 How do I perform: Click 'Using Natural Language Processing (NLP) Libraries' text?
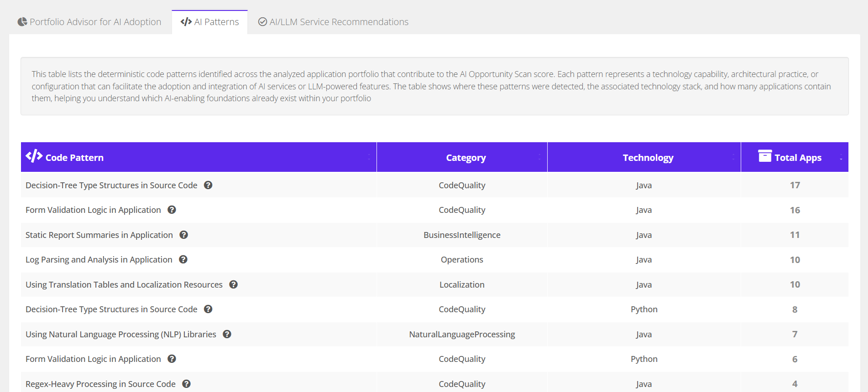121,334
